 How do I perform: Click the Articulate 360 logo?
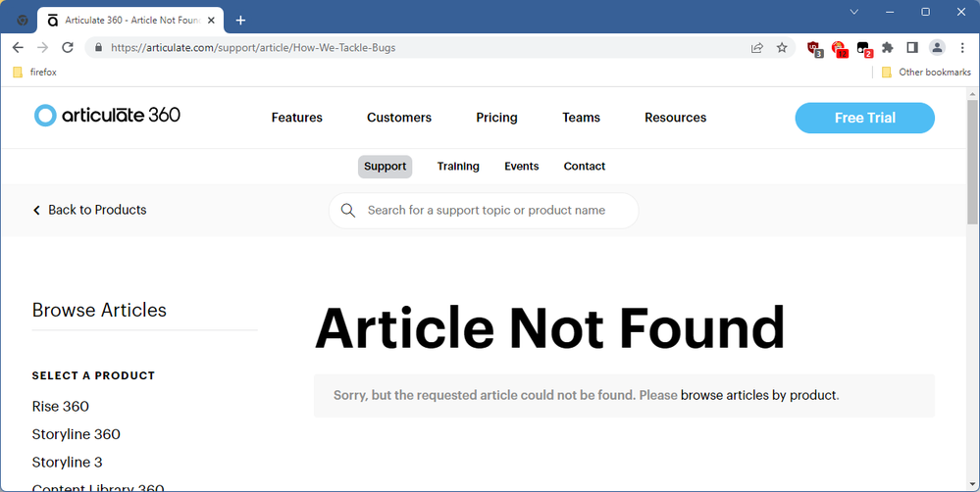point(107,116)
